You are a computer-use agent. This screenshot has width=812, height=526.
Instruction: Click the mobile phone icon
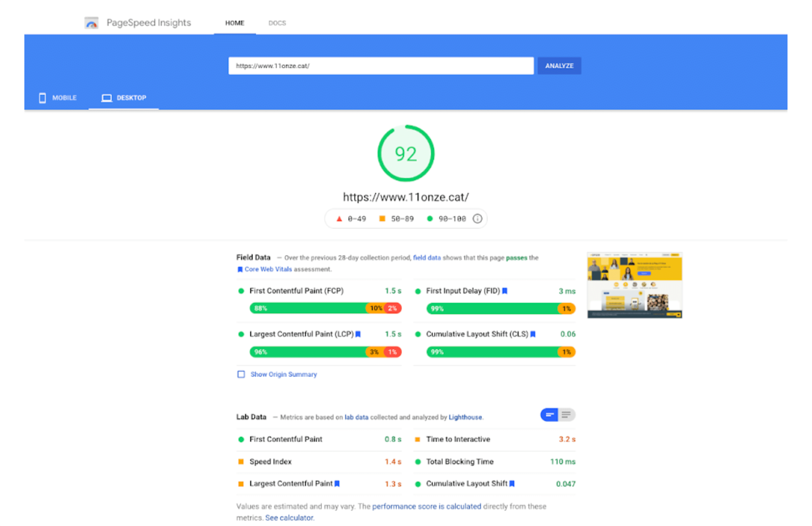pos(42,98)
